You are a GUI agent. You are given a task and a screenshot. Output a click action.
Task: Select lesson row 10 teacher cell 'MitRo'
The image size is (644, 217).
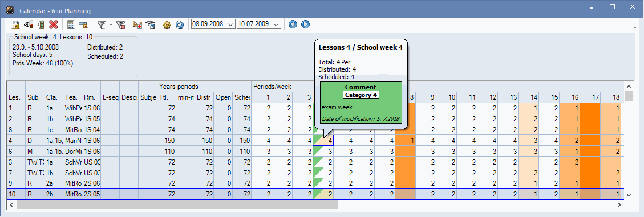pos(72,194)
